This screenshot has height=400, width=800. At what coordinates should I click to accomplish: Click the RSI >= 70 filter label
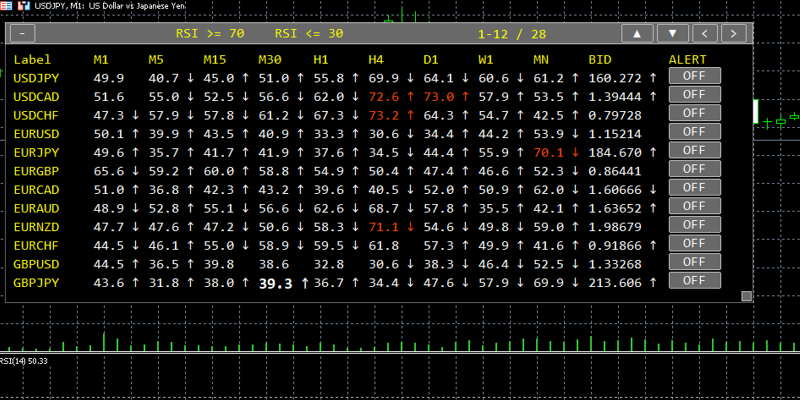tap(210, 34)
